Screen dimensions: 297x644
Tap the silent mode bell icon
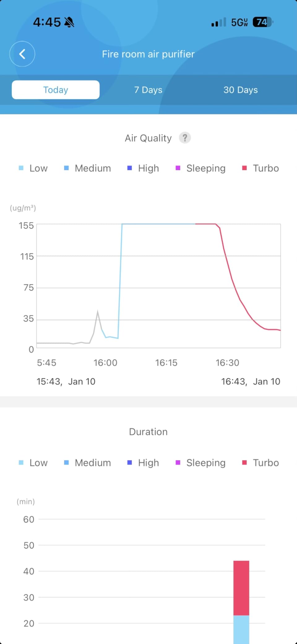(x=69, y=22)
